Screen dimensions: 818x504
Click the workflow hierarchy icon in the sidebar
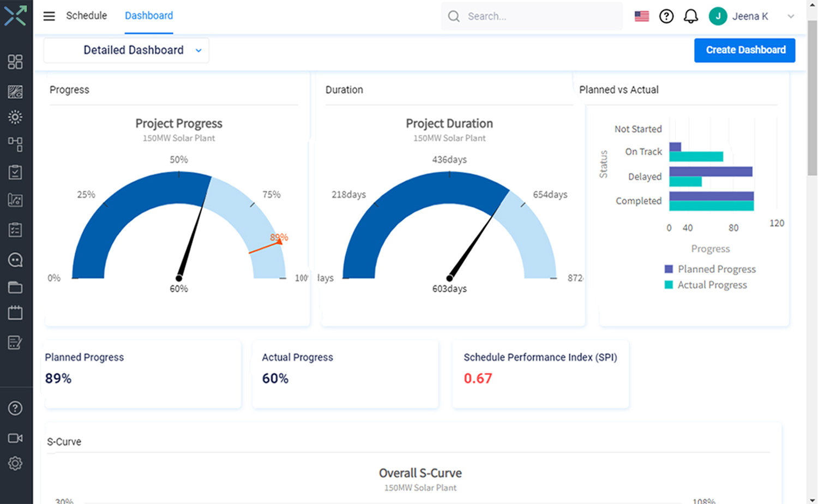[16, 144]
